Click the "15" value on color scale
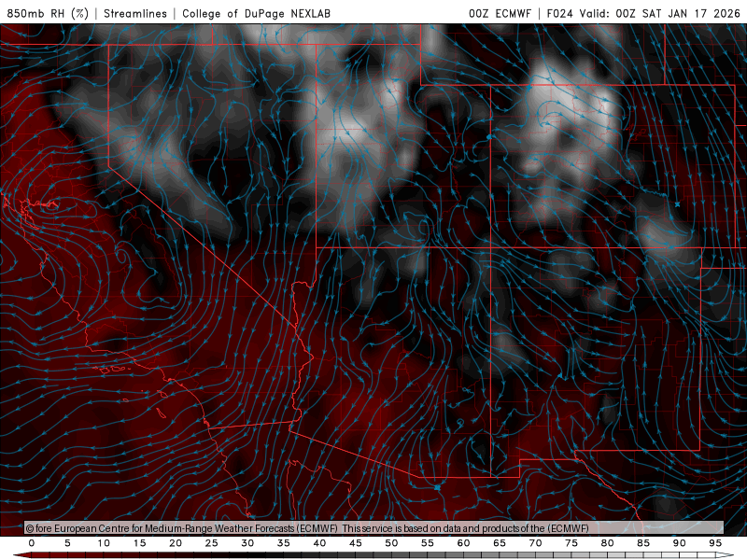The image size is (747, 560). click(139, 543)
